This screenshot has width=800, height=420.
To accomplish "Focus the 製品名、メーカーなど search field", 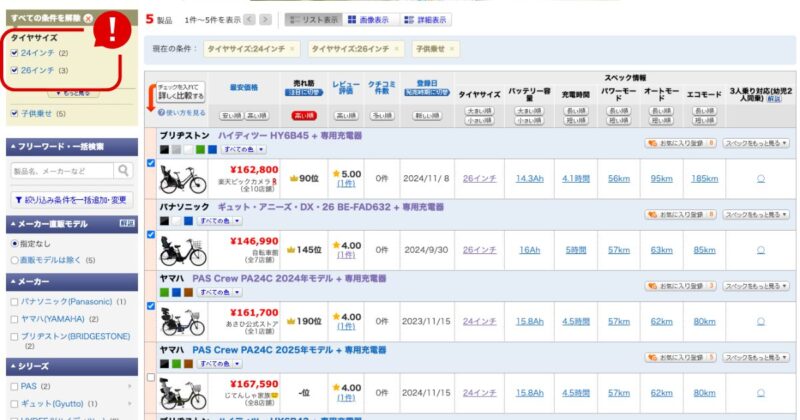I will [62, 171].
